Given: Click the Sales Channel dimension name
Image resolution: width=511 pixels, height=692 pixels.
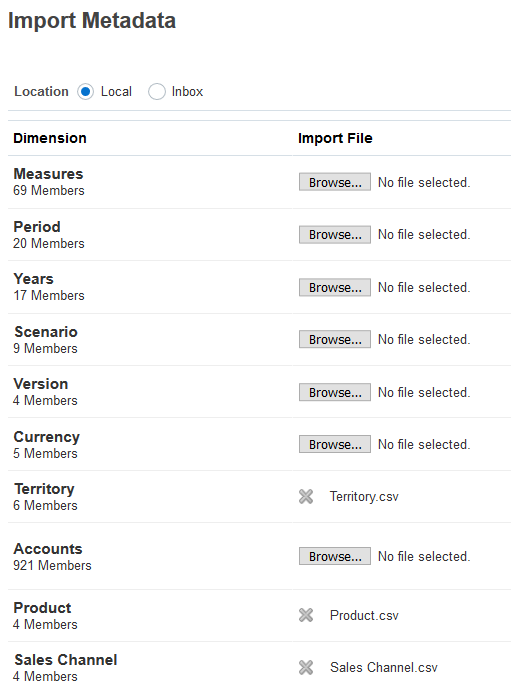Looking at the screenshot, I should [x=66, y=660].
